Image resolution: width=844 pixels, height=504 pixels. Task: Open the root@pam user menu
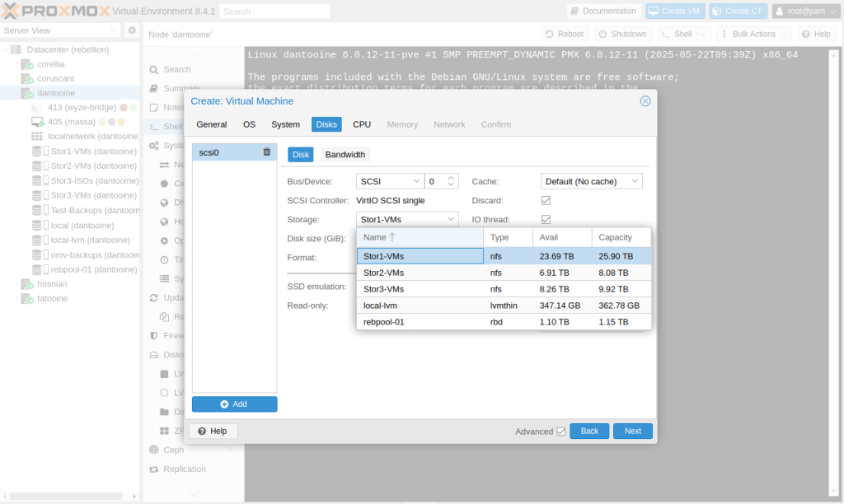(x=806, y=12)
